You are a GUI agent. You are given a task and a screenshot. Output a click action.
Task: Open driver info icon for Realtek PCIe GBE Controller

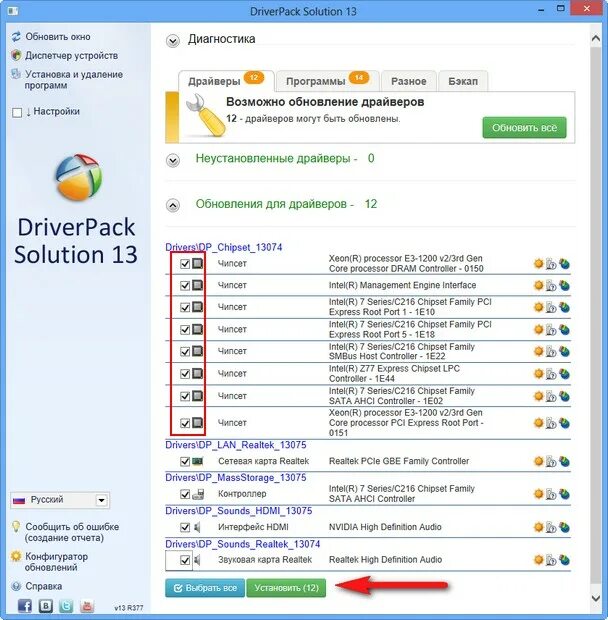551,461
